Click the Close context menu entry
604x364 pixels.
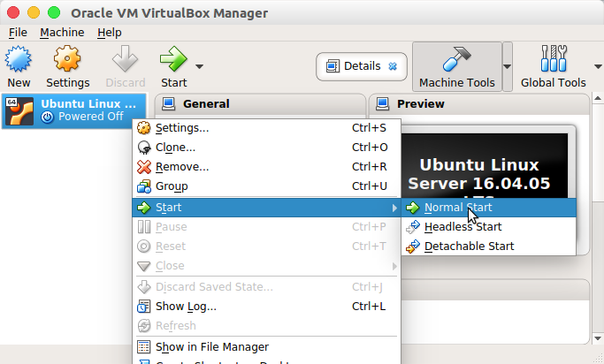click(266, 266)
